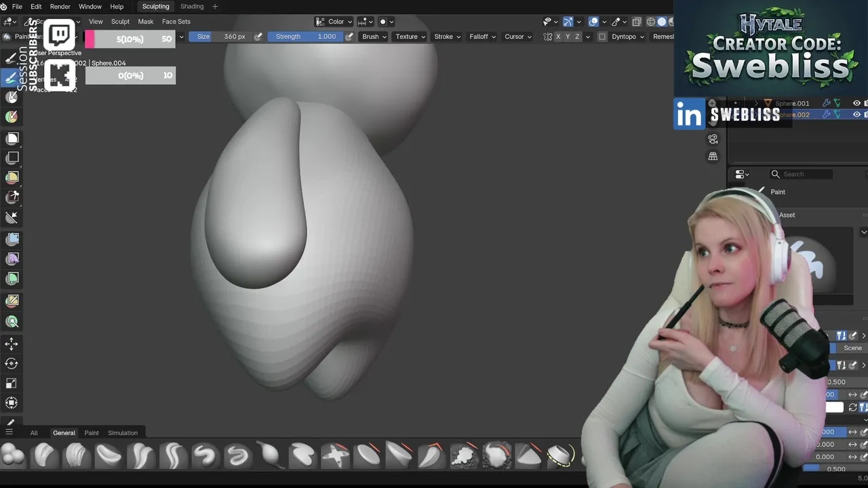868x488 pixels.
Task: Open the Dyntopo options dropdown
Action: (x=629, y=37)
